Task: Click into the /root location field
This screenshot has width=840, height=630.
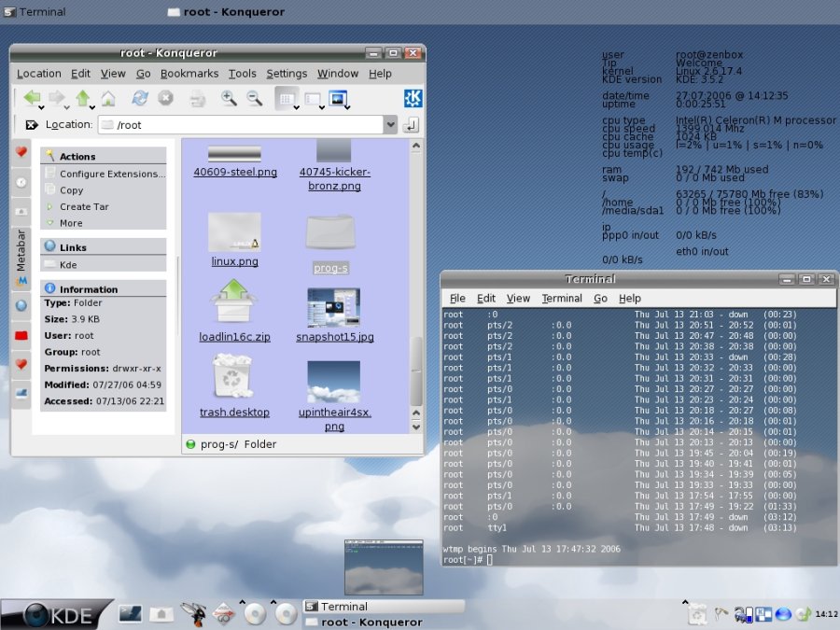Action: pyautogui.click(x=241, y=125)
